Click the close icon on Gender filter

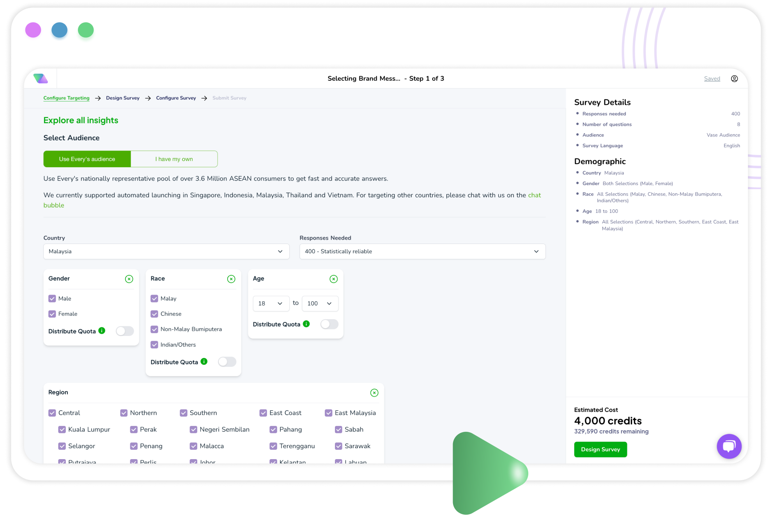pyautogui.click(x=130, y=279)
